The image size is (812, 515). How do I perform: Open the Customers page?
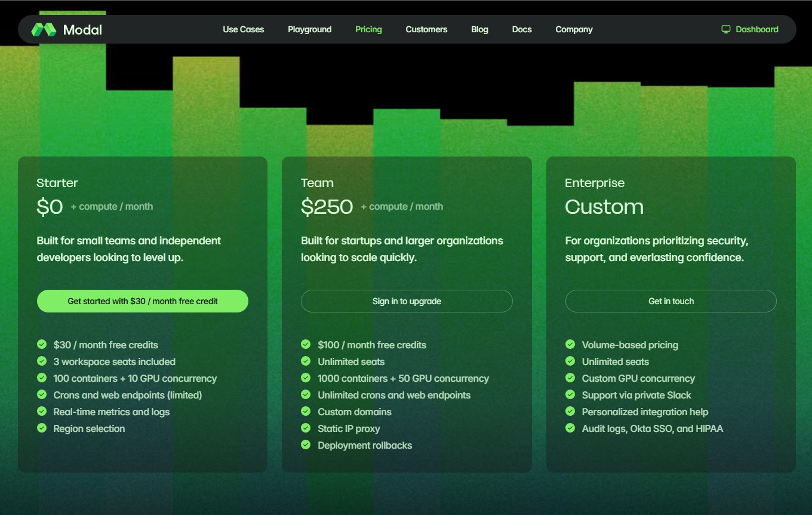coord(426,29)
